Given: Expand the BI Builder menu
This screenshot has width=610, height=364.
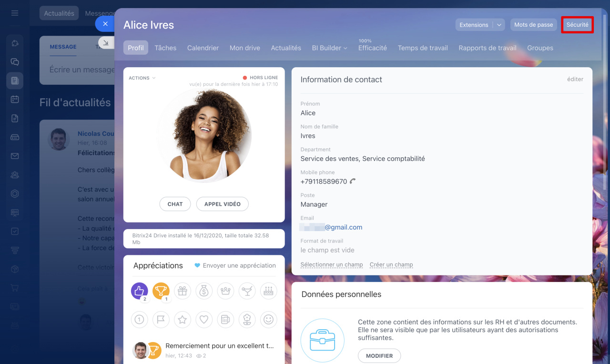Looking at the screenshot, I should [329, 48].
